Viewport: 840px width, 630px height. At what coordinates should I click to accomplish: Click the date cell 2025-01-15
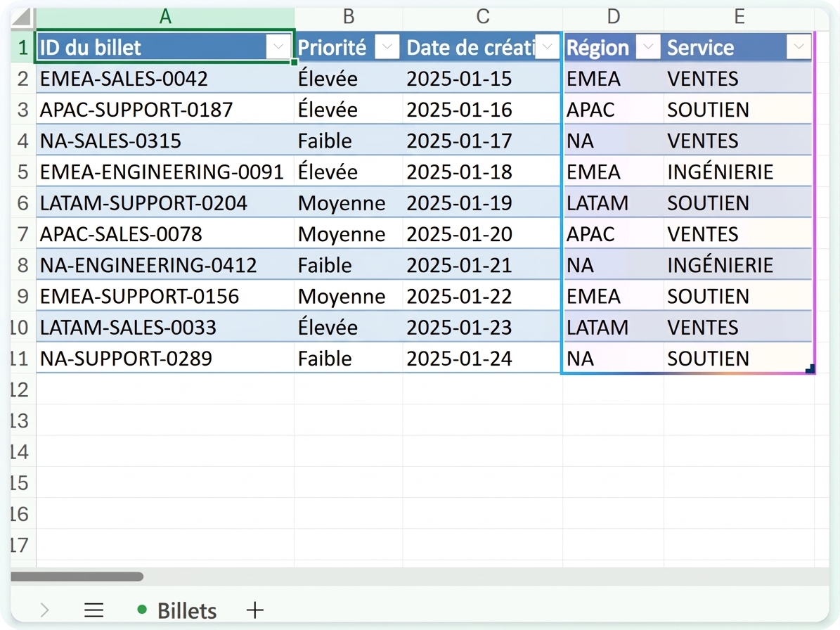pyautogui.click(x=483, y=79)
